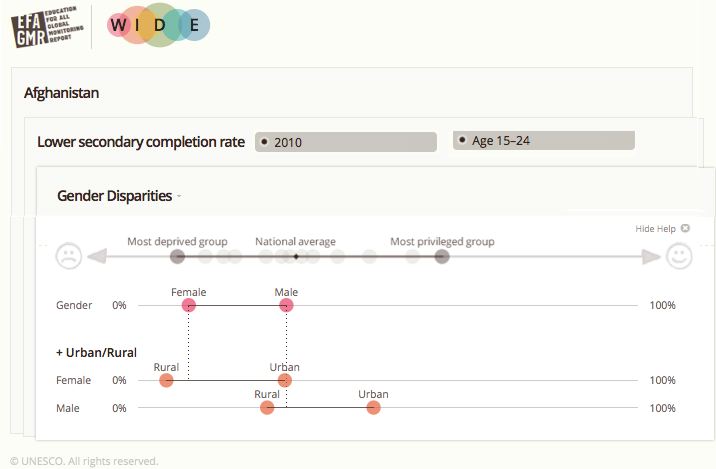Select the Age 15–24 option
This screenshot has height=469, width=716.
click(543, 141)
